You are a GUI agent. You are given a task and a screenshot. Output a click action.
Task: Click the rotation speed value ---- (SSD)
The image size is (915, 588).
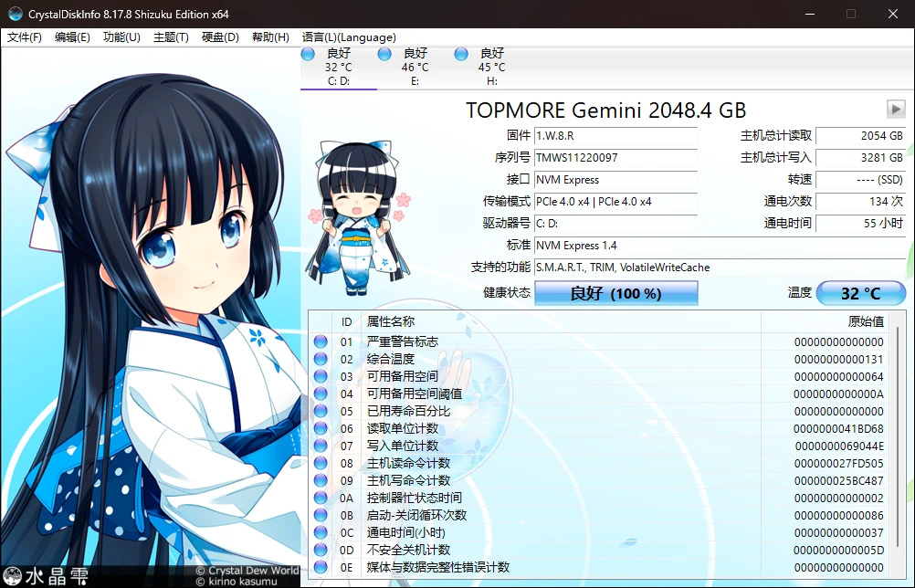[x=861, y=180]
